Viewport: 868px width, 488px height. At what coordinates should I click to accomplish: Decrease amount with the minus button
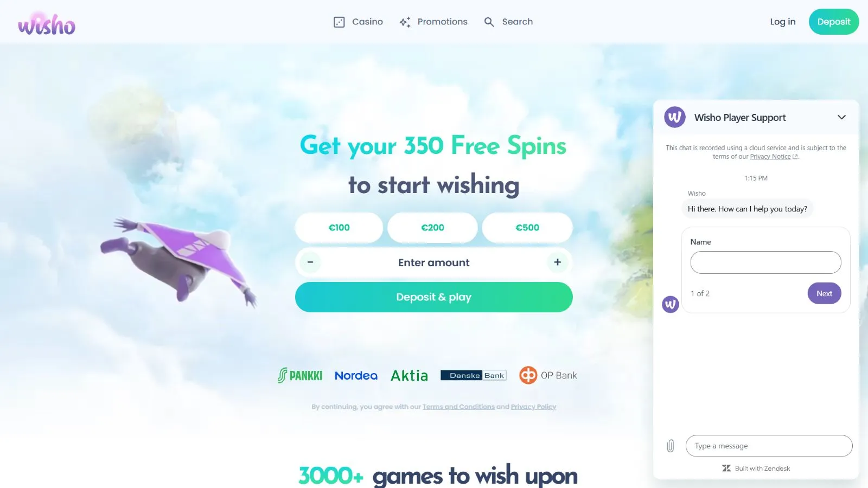(310, 262)
